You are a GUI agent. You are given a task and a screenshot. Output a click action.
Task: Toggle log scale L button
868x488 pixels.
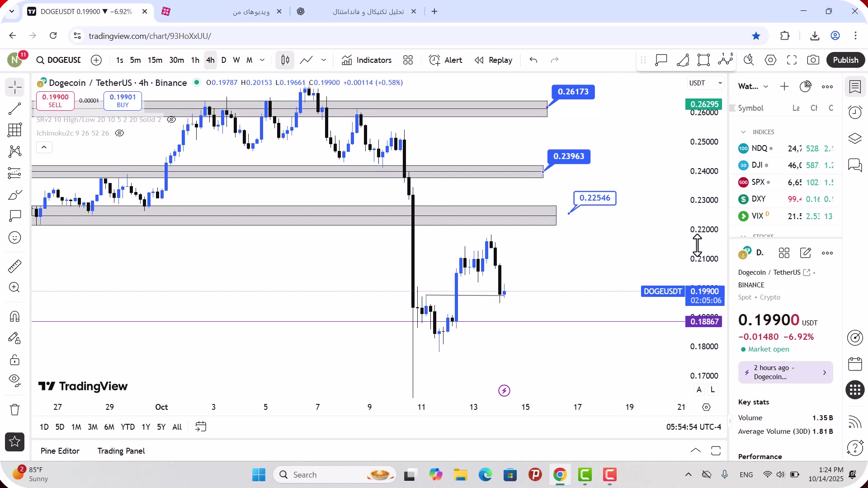point(712,389)
